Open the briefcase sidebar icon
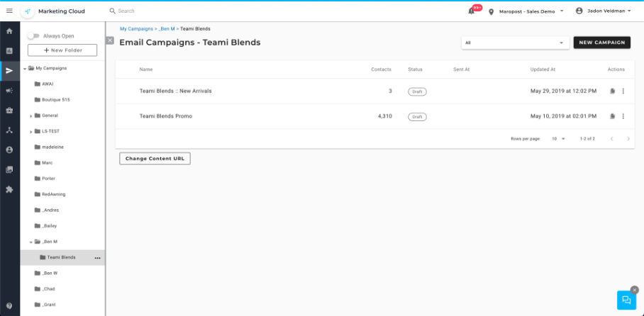The image size is (644, 316). tap(9, 111)
